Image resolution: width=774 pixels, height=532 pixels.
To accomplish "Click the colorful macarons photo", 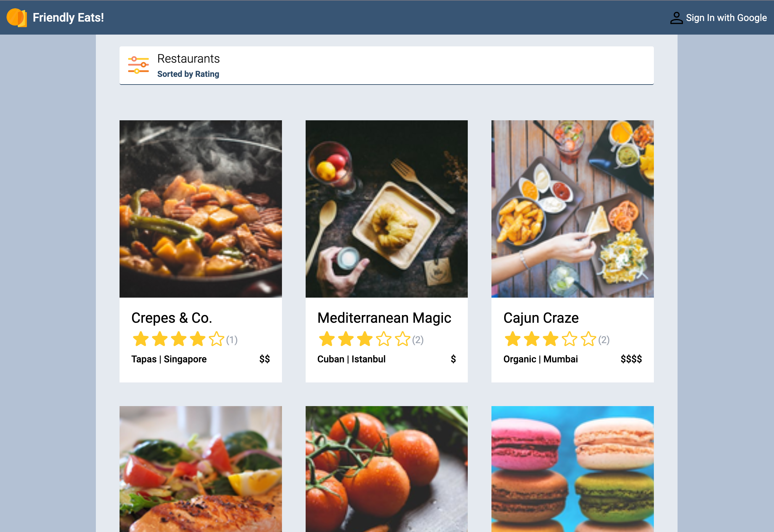I will 573,469.
